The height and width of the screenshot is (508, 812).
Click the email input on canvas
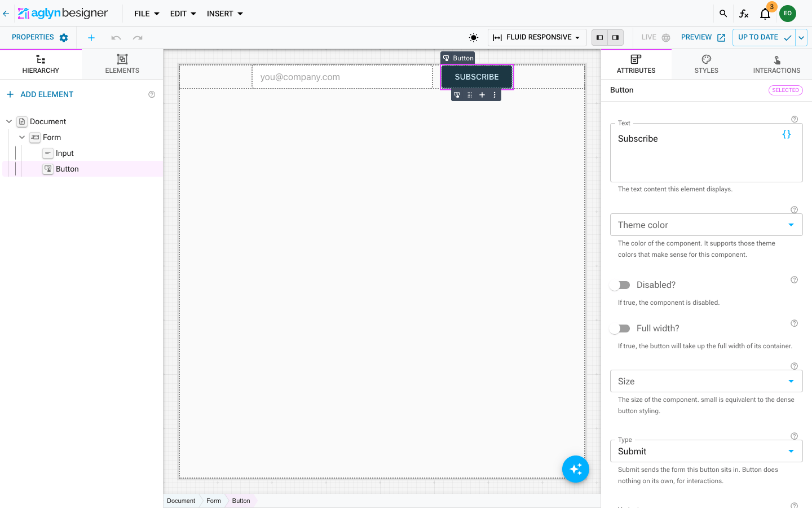(342, 77)
